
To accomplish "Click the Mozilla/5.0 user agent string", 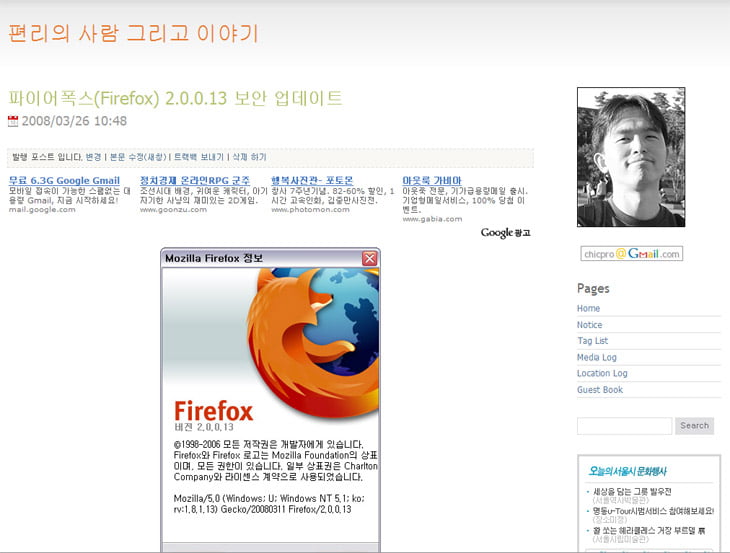I will [269, 504].
